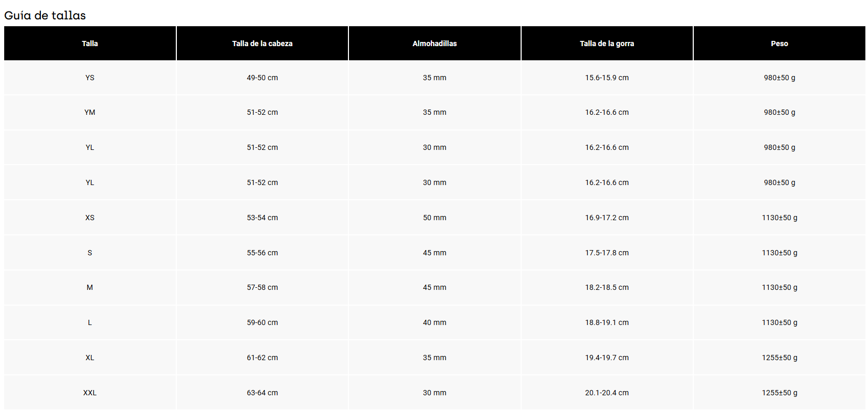Image resolution: width=868 pixels, height=411 pixels.
Task: Select the XS size cell
Action: 90,218
